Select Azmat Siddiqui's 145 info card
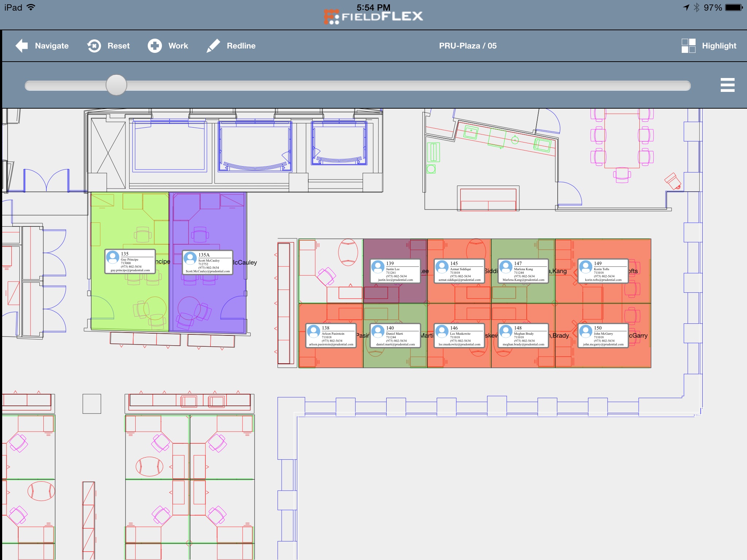 459,271
